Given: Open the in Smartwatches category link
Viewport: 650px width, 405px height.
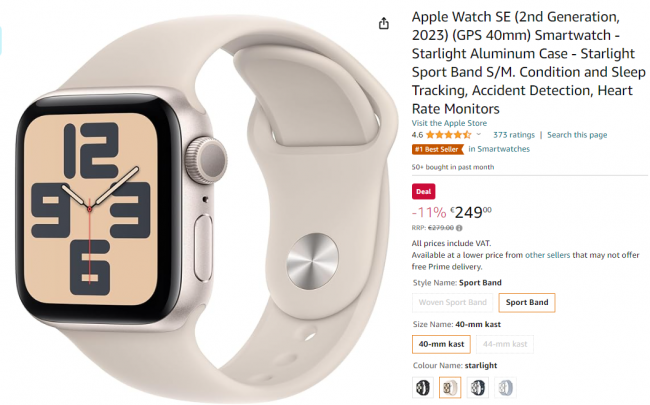Looking at the screenshot, I should click(499, 149).
